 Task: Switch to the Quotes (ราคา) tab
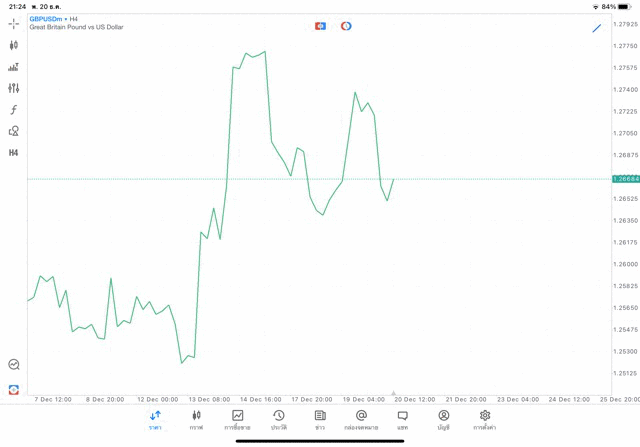pyautogui.click(x=155, y=420)
